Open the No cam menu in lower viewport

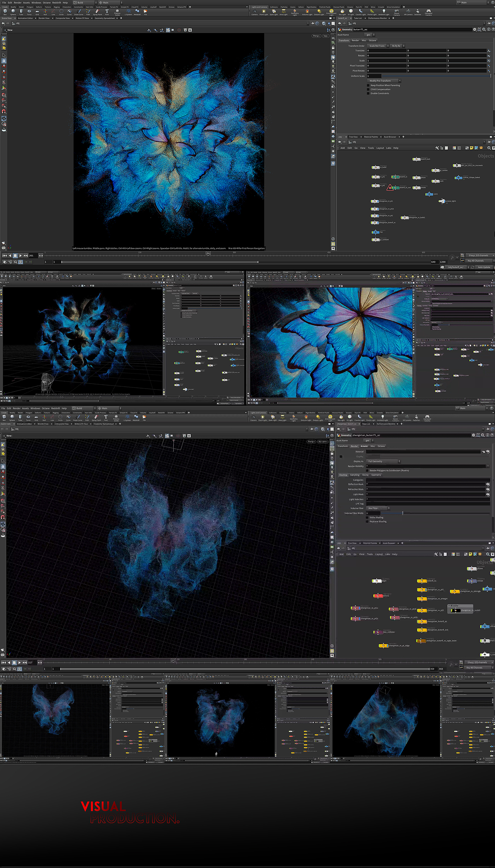(323, 442)
